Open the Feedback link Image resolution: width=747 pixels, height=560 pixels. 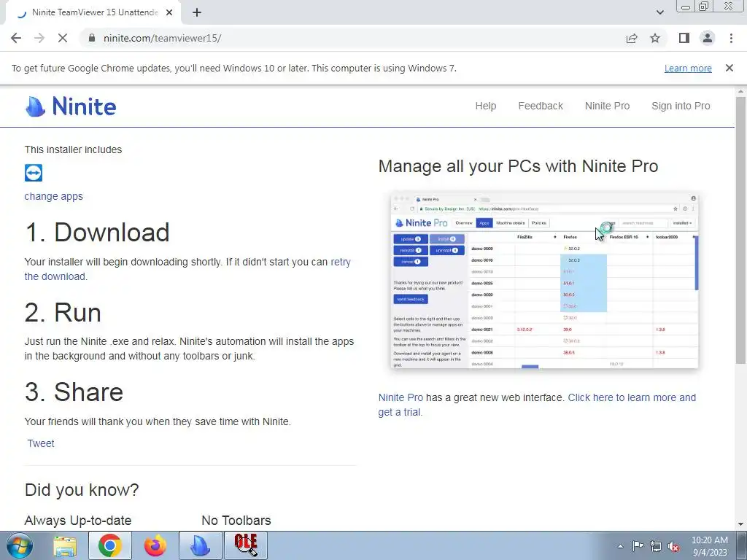tap(541, 106)
